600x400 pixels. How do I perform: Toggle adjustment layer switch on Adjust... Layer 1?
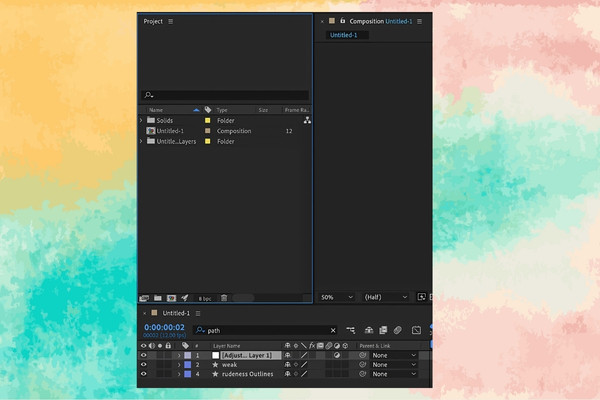coord(337,355)
